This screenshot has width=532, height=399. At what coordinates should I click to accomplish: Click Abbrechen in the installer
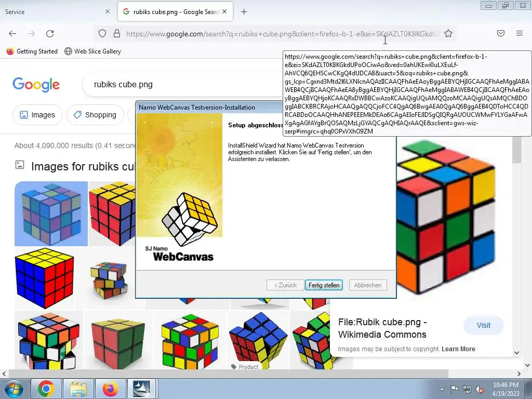(368, 285)
